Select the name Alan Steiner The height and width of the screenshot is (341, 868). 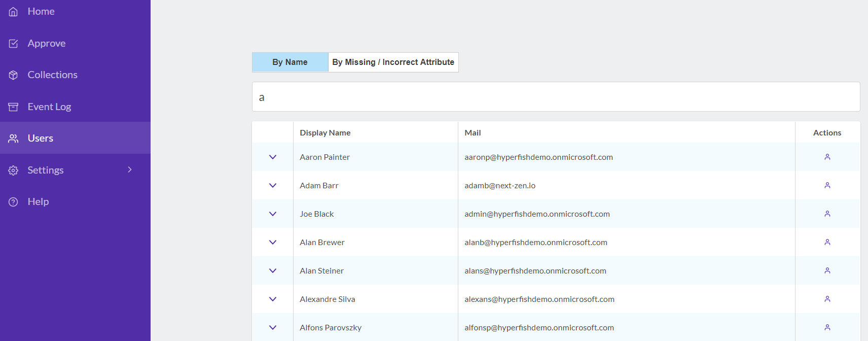[321, 270]
